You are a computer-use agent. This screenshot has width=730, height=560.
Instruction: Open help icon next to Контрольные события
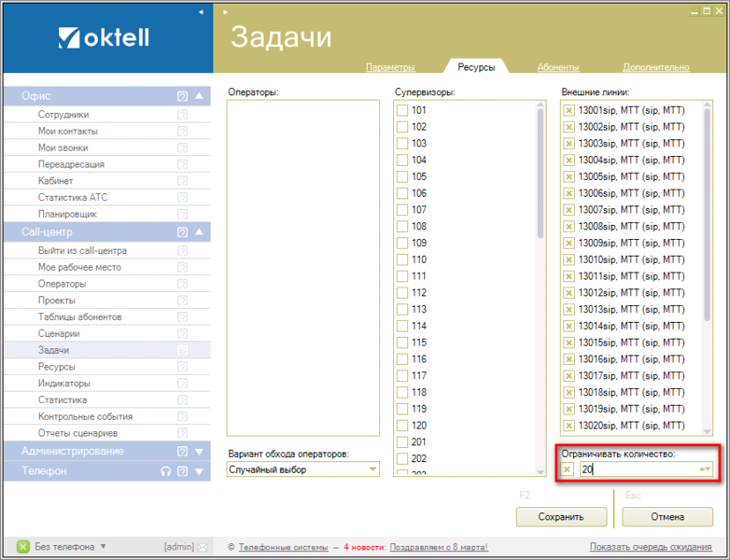(183, 416)
